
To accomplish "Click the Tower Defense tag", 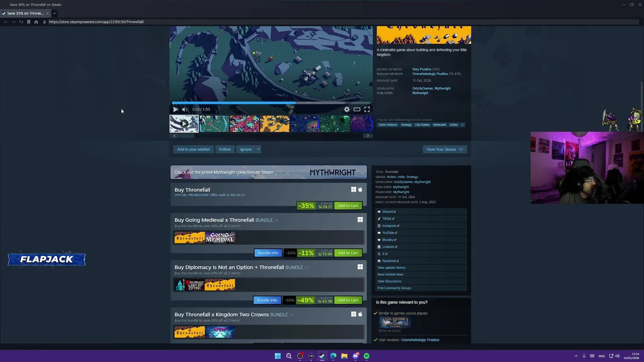I will [x=387, y=125].
